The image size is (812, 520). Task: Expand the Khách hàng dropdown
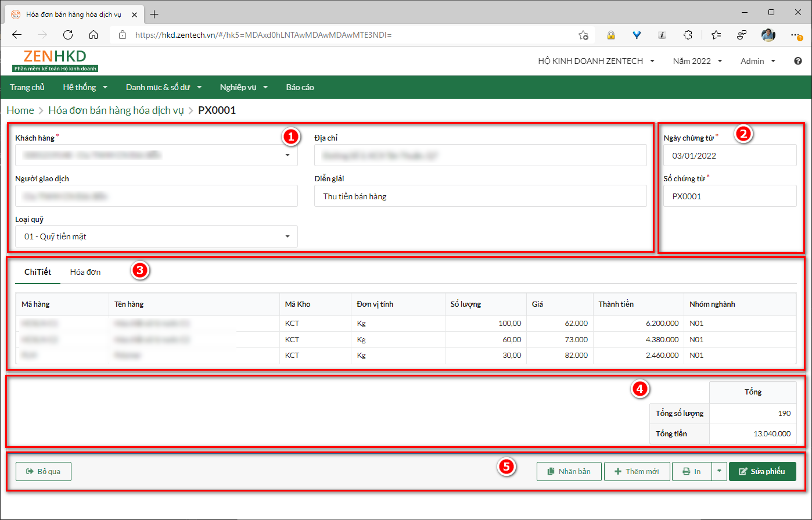tap(287, 156)
